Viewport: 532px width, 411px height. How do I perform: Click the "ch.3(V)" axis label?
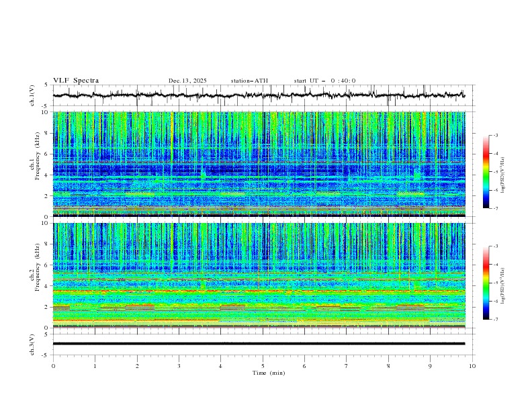32,345
